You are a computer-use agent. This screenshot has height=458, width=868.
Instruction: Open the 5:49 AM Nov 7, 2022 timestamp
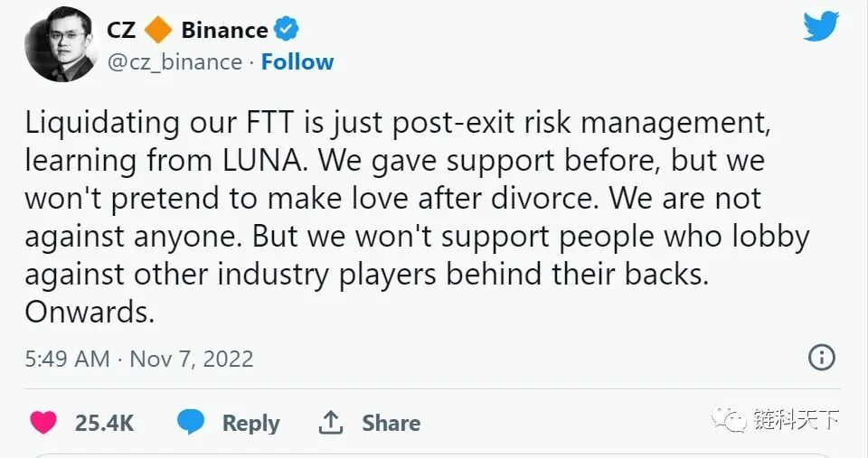[139, 359]
